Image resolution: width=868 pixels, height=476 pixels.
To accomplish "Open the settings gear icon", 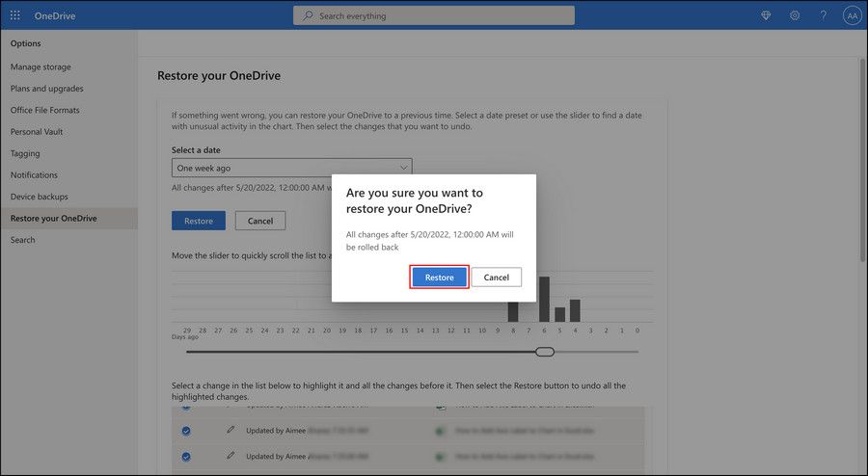I will click(x=795, y=15).
